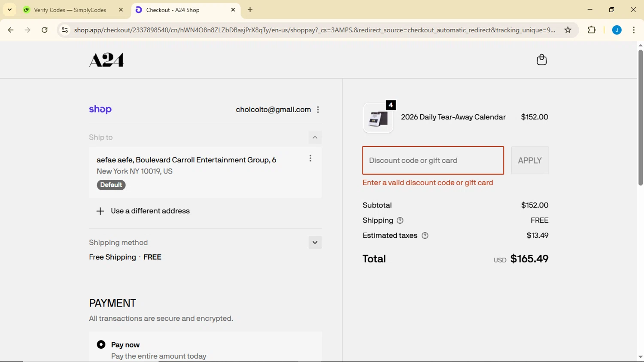
Task: Go forward in browser history
Action: click(27, 30)
